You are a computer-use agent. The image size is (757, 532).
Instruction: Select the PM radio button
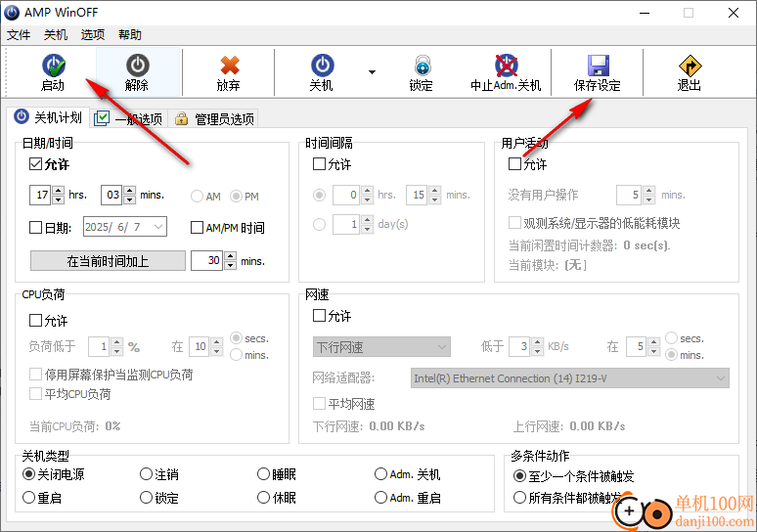(x=236, y=196)
